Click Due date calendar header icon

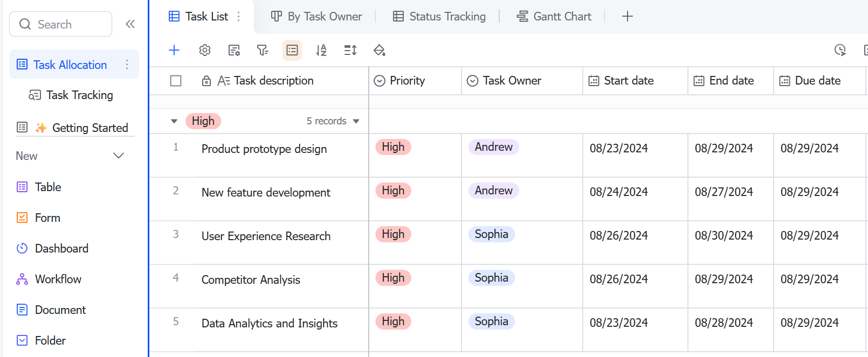click(x=784, y=81)
